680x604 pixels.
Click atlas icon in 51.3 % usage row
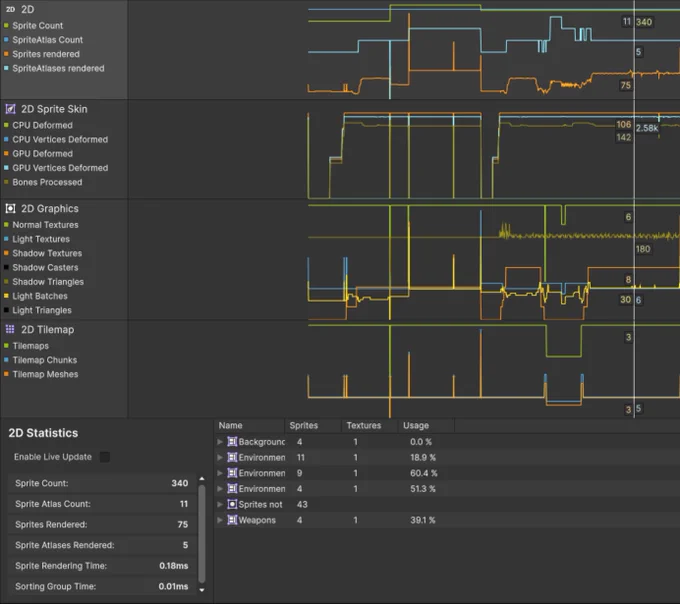click(232, 489)
